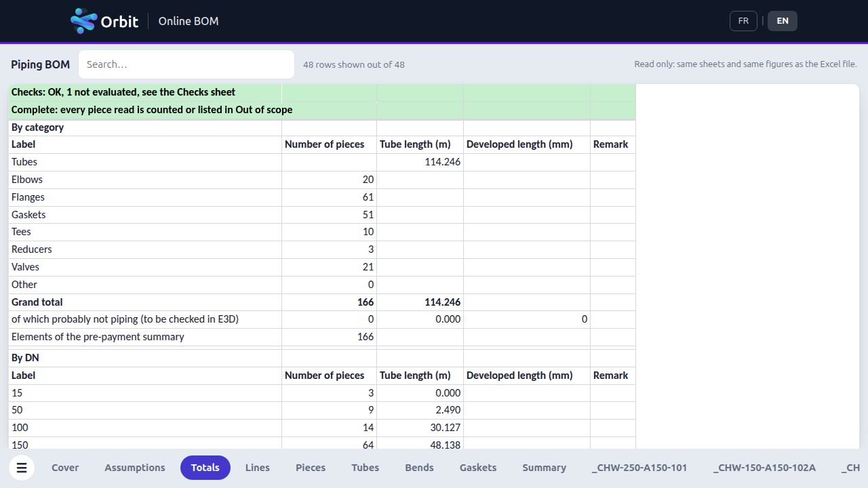Click the 'Read only' notice text
This screenshot has height=488, width=868.
coord(746,64)
